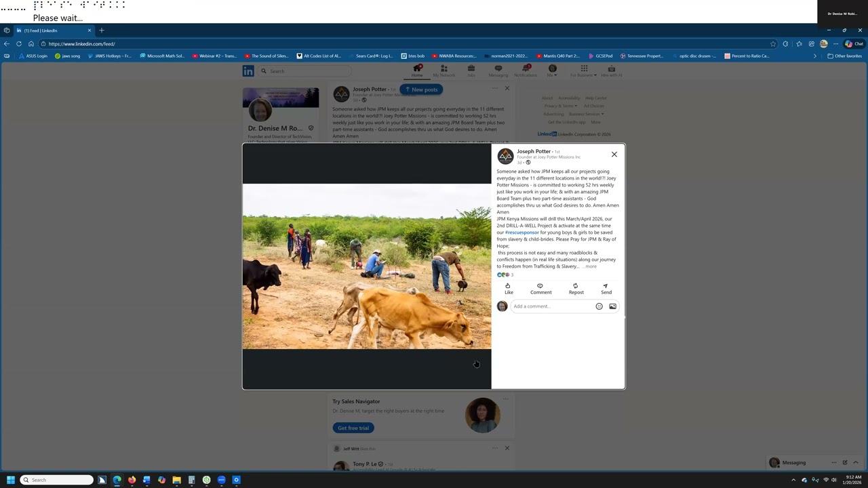Close the 'Feed | LinkedIn' tab
Screen dimensions: 868x488
coord(89,30)
